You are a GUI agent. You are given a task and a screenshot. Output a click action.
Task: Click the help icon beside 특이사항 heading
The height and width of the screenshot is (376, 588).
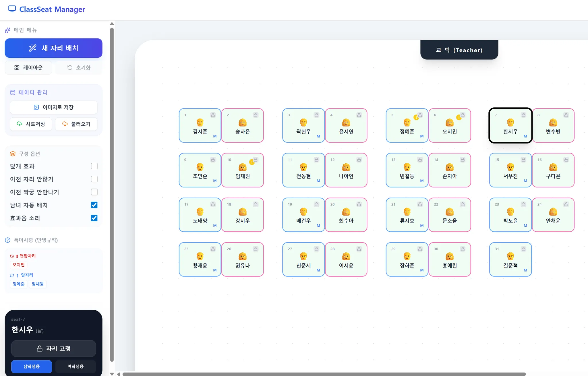click(x=8, y=240)
